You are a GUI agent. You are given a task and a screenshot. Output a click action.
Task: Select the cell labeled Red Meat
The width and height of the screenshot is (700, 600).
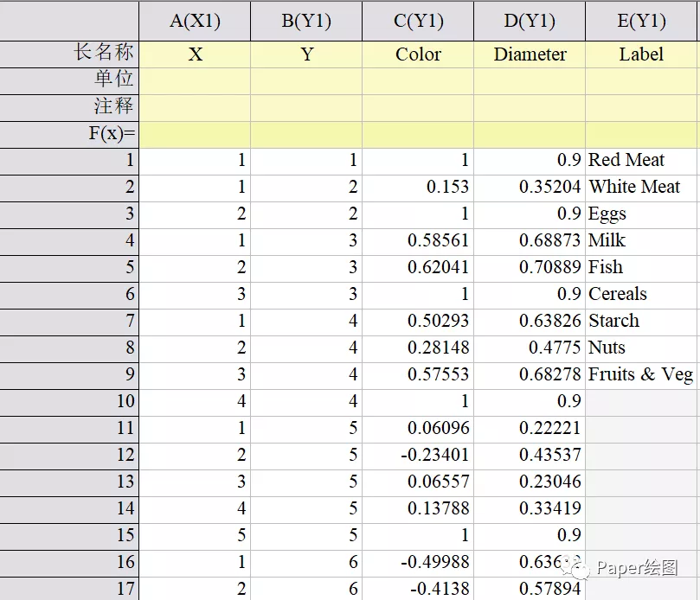[642, 160]
